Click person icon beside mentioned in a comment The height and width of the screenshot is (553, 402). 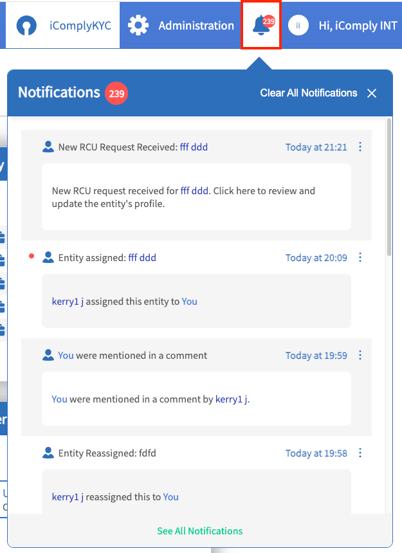(48, 355)
